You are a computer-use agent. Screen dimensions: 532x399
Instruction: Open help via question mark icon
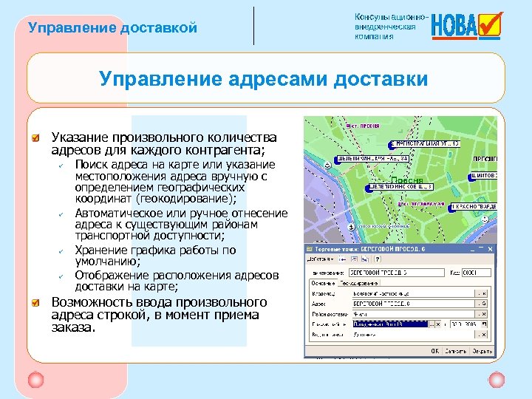pyautogui.click(x=378, y=259)
